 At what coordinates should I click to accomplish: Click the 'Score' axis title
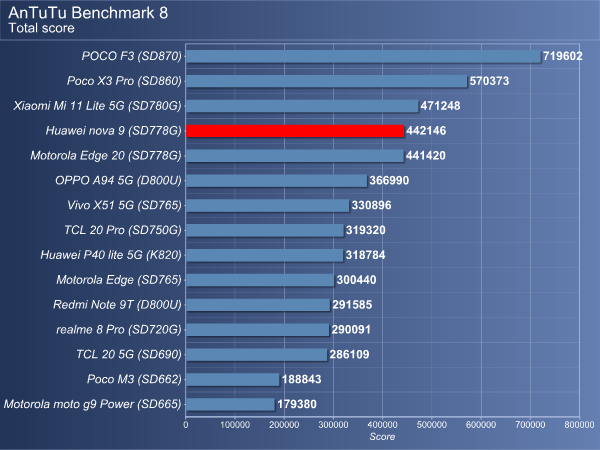pos(382,437)
